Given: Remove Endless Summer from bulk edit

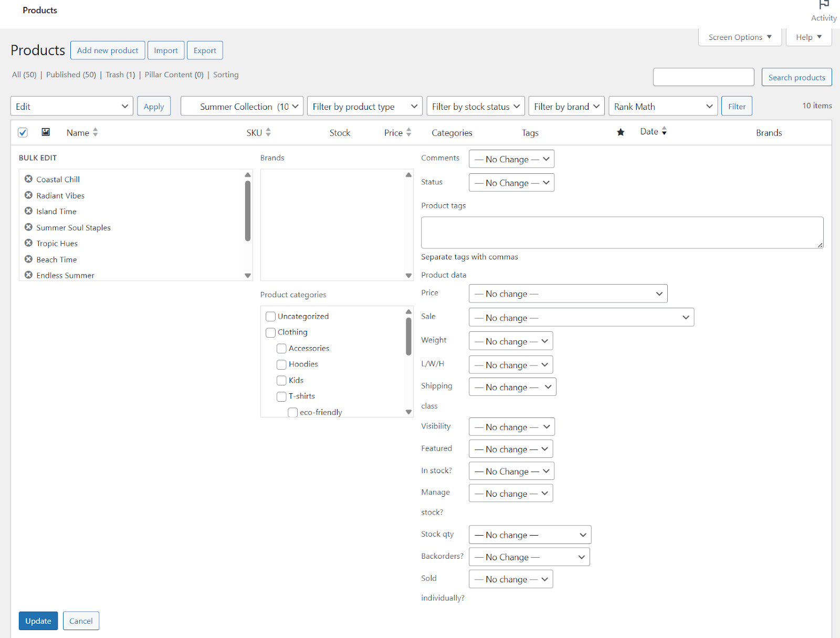Looking at the screenshot, I should pyautogui.click(x=28, y=275).
